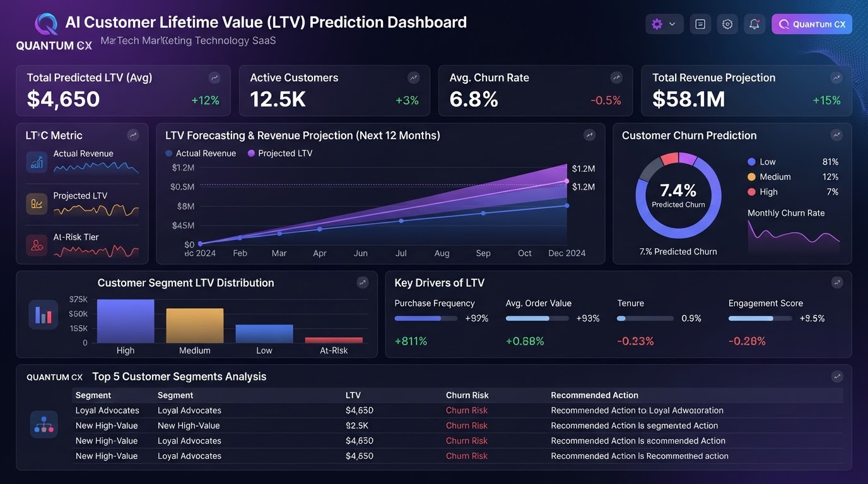Screen dimensions: 868x484
Task: Click the LTV column header
Action: point(353,395)
